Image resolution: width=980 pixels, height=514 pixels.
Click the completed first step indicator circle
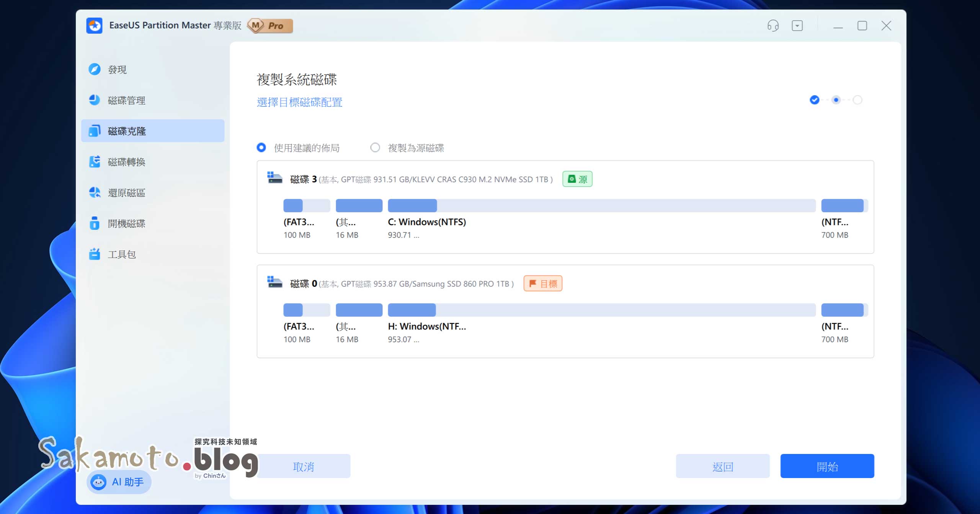[x=815, y=100]
